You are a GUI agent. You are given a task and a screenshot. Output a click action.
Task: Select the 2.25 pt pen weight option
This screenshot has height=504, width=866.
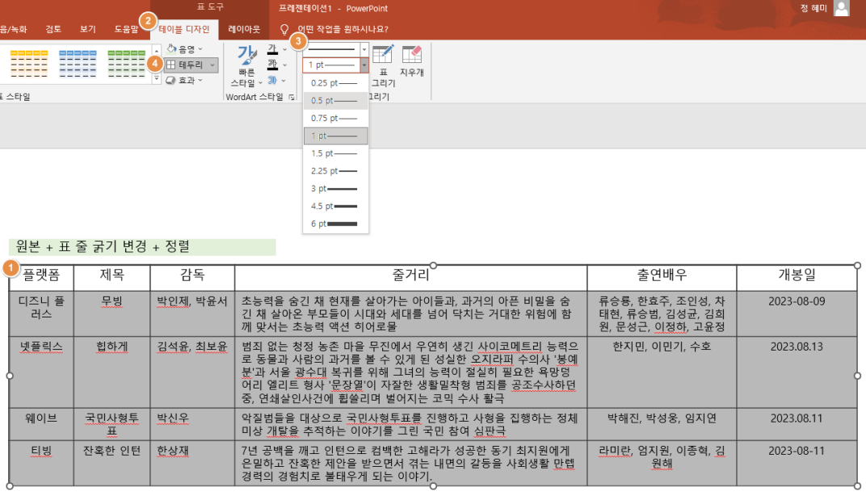pyautogui.click(x=334, y=171)
